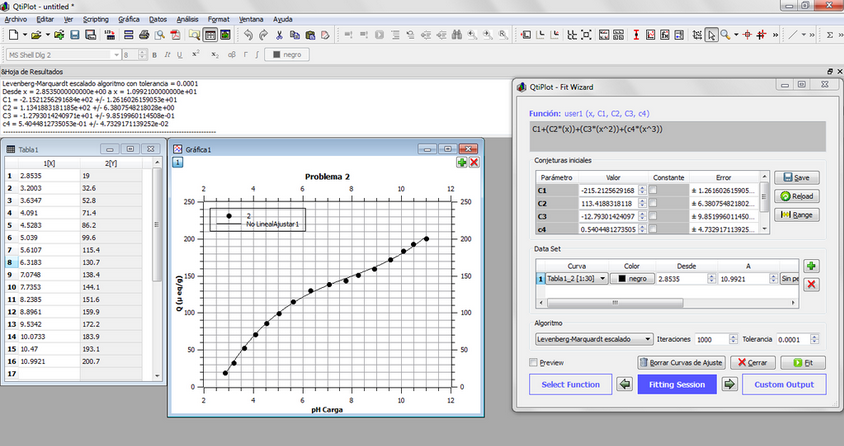The height and width of the screenshot is (446, 844).
Task: Click the Range button
Action: [797, 215]
